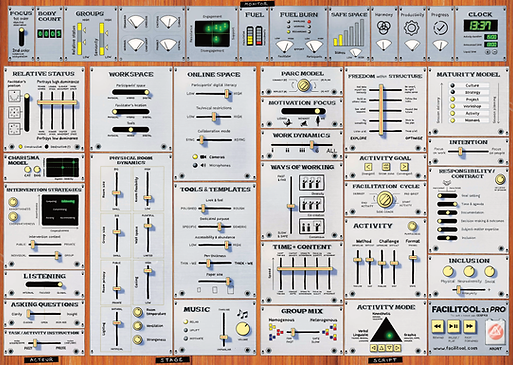Select the Culture light in Maturity Model
This screenshot has height=365, width=513.
[x=453, y=85]
